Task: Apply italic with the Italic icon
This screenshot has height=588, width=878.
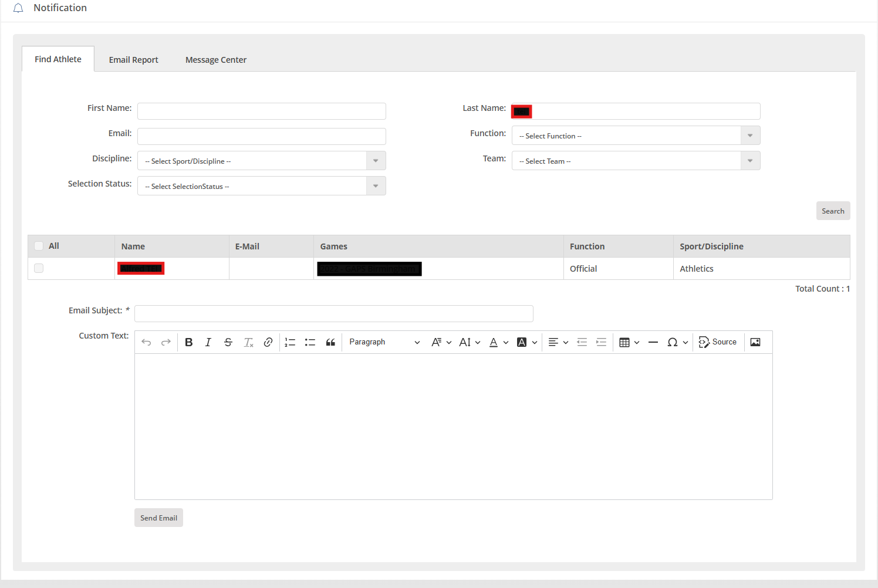Action: pyautogui.click(x=208, y=342)
